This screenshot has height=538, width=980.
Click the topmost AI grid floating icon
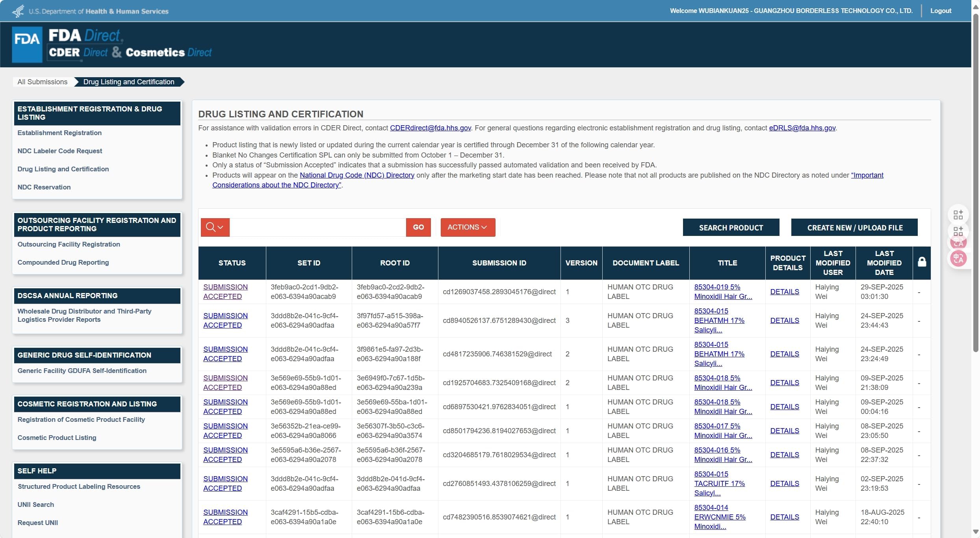(958, 215)
